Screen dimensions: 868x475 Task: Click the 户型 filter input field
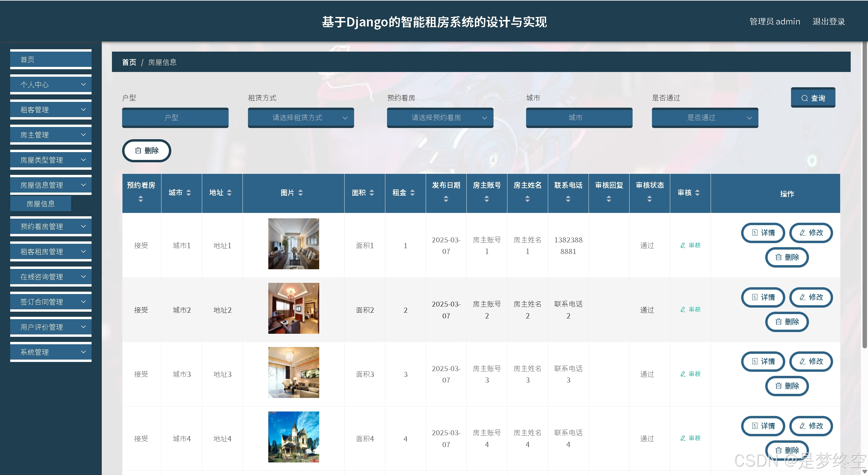(175, 117)
